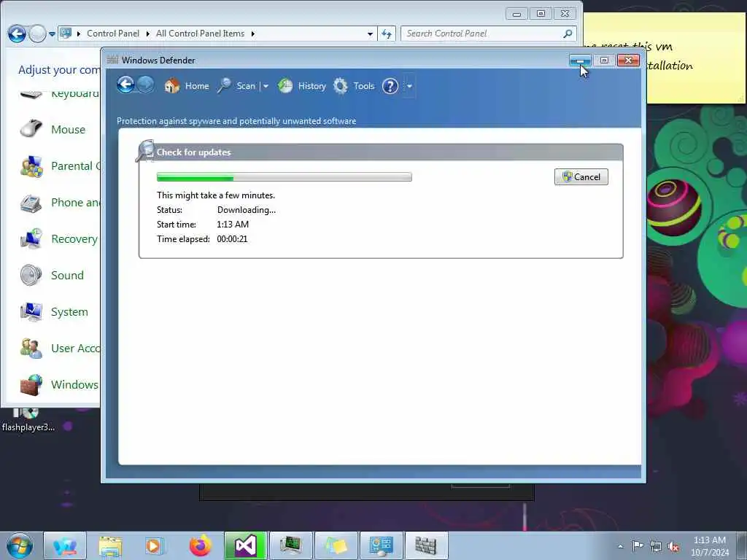The height and width of the screenshot is (560, 747).
Task: Expand arrow after All Control Panel Items
Action: coord(253,34)
